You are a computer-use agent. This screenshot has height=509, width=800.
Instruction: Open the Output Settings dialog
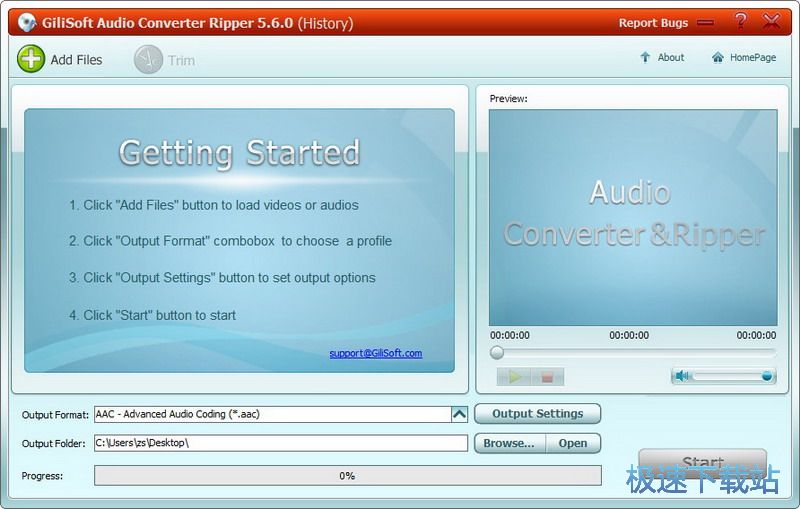click(537, 414)
